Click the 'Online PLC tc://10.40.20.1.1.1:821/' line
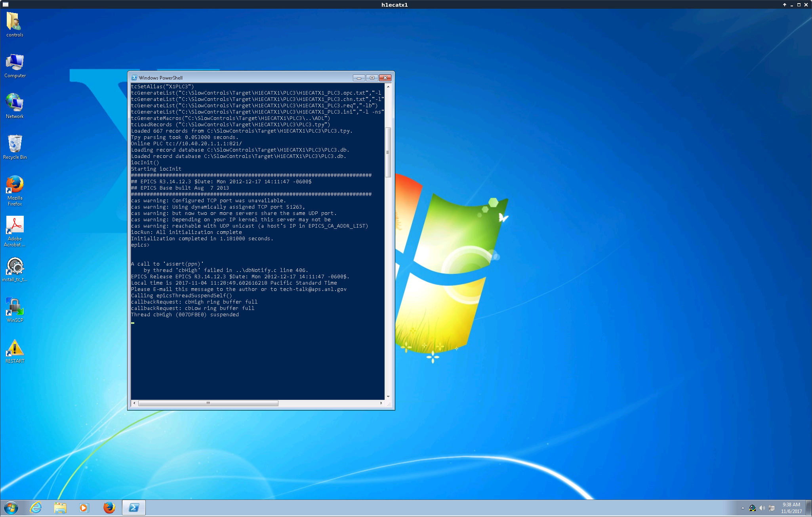The image size is (812, 517). 186,144
